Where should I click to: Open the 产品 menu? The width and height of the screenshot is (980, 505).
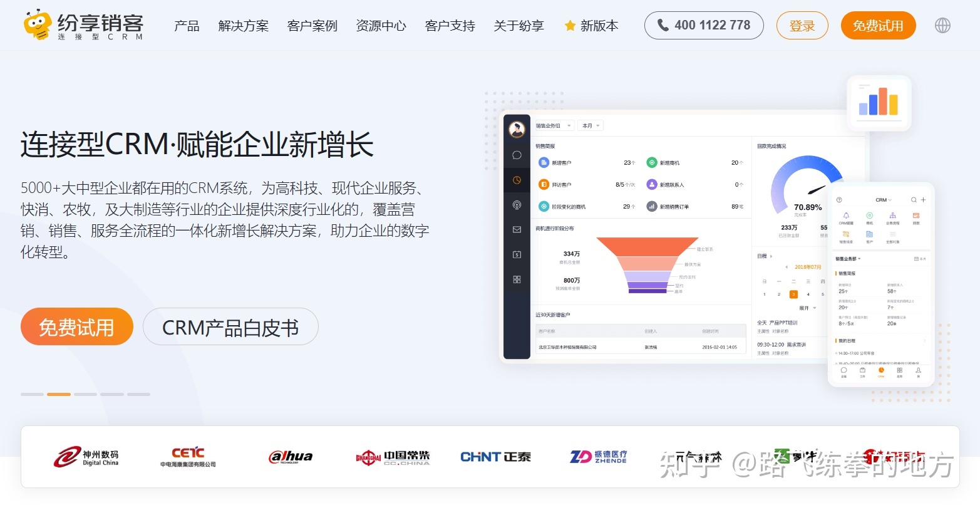tap(187, 26)
